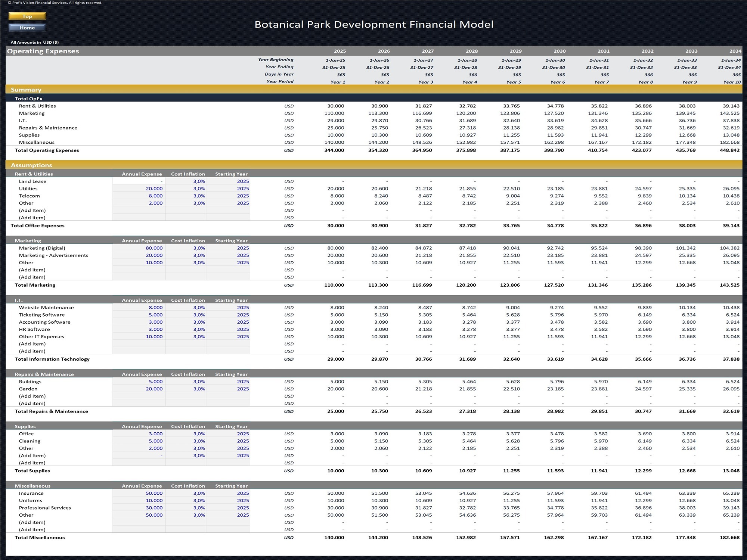
Task: Select Telecom annual expense cell 8.000
Action: [x=139, y=196]
